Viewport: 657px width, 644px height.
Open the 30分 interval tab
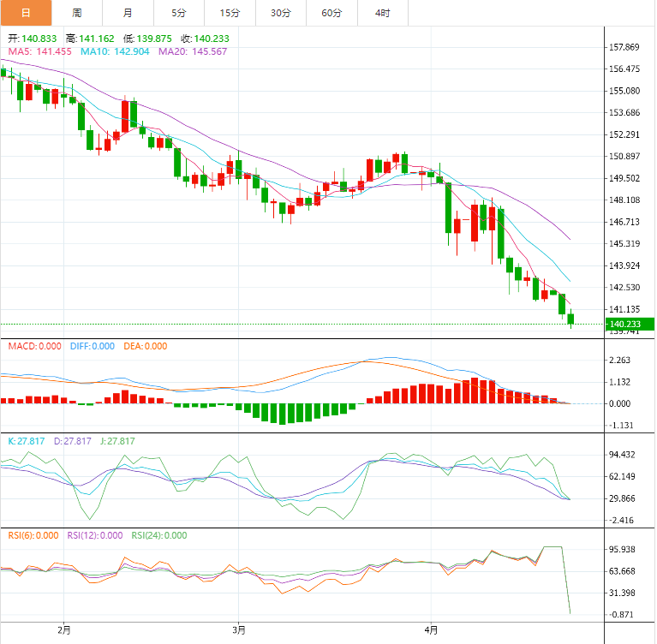(281, 13)
